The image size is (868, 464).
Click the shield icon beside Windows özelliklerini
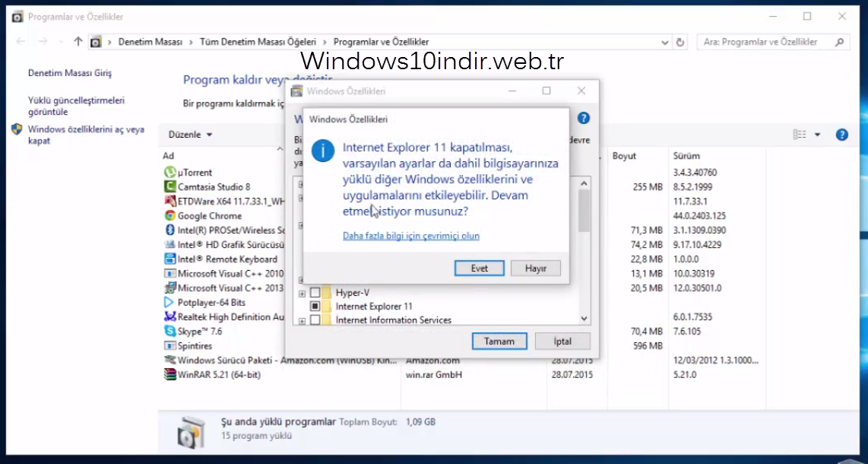point(17,129)
